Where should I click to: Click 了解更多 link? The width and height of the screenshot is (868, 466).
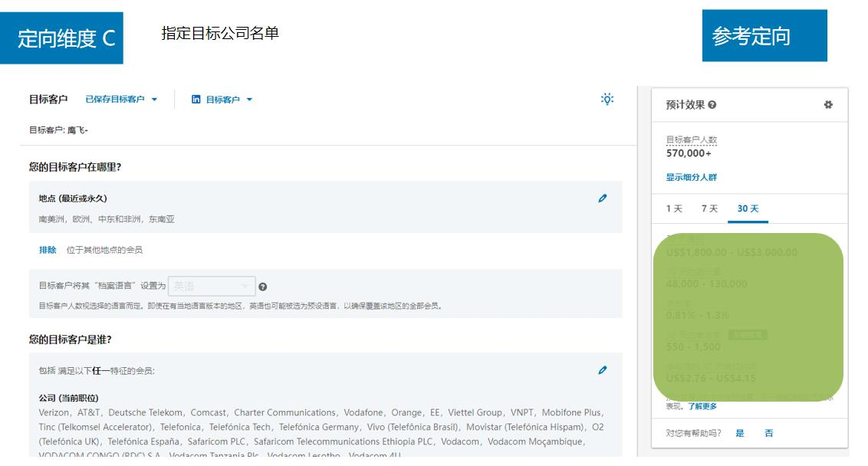point(702,406)
